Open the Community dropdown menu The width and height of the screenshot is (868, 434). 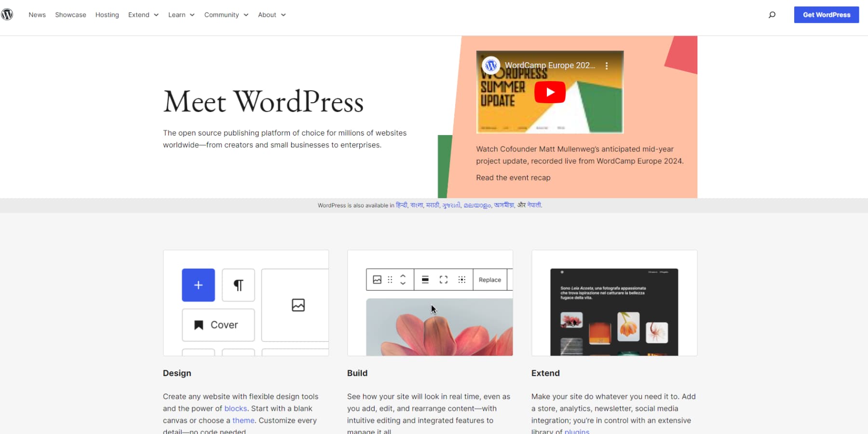(x=226, y=14)
